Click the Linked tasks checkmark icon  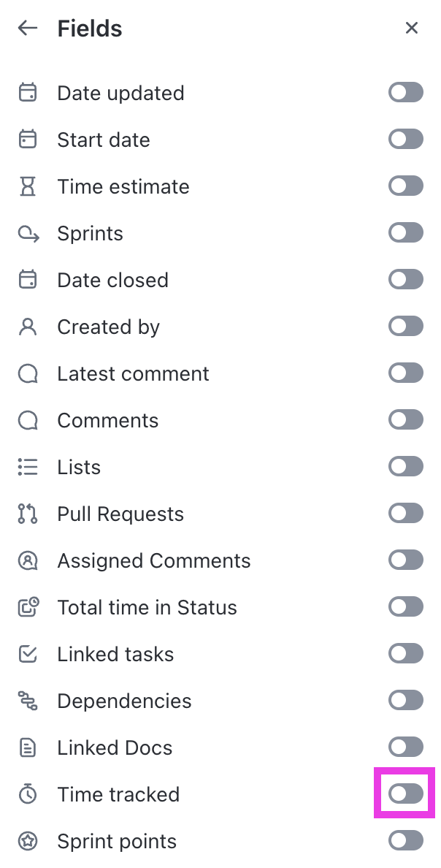coord(28,654)
